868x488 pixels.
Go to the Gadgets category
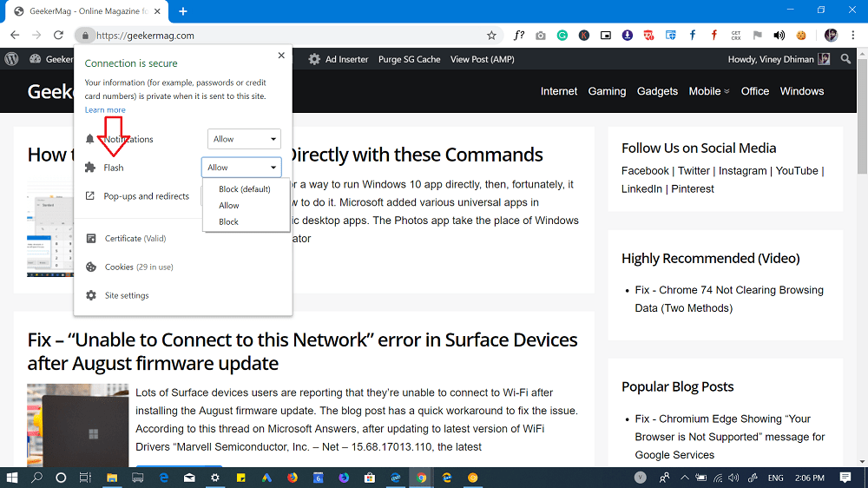pos(657,91)
